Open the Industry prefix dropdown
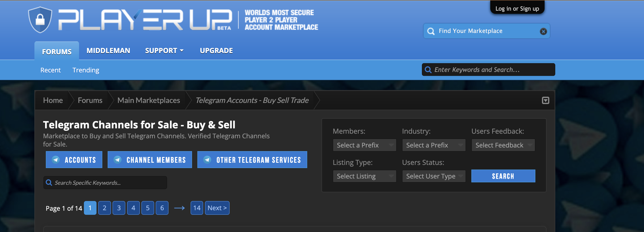Image resolution: width=644 pixels, height=232 pixels. 434,145
